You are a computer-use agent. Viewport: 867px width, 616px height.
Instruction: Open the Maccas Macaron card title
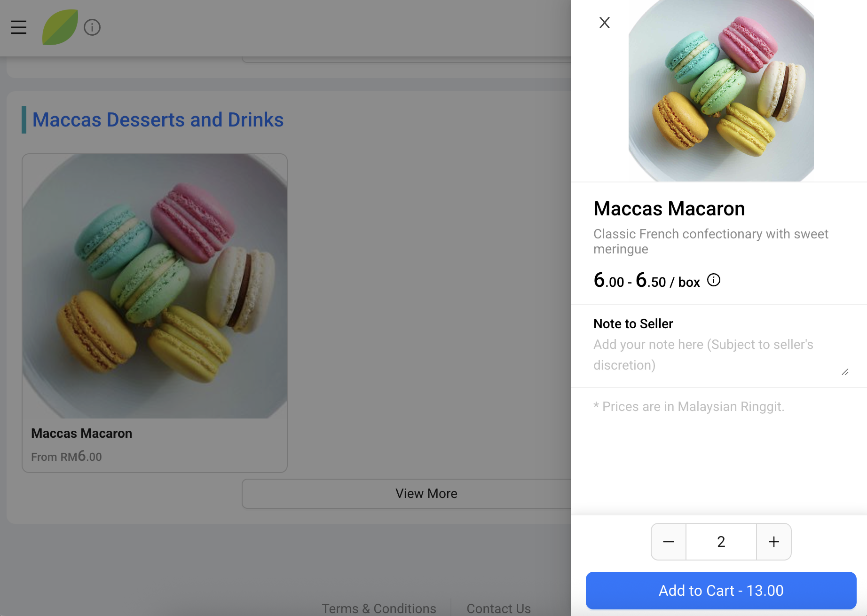(x=82, y=434)
